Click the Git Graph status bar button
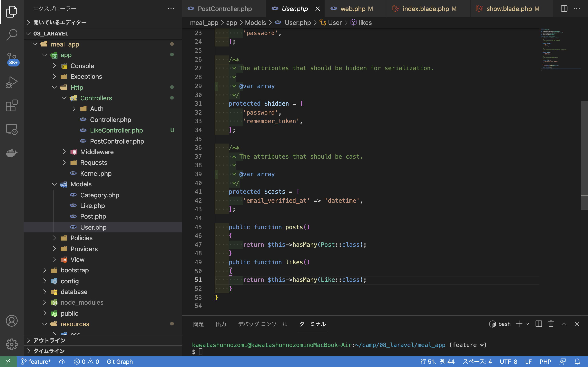Image resolution: width=588 pixels, height=367 pixels. click(x=120, y=362)
